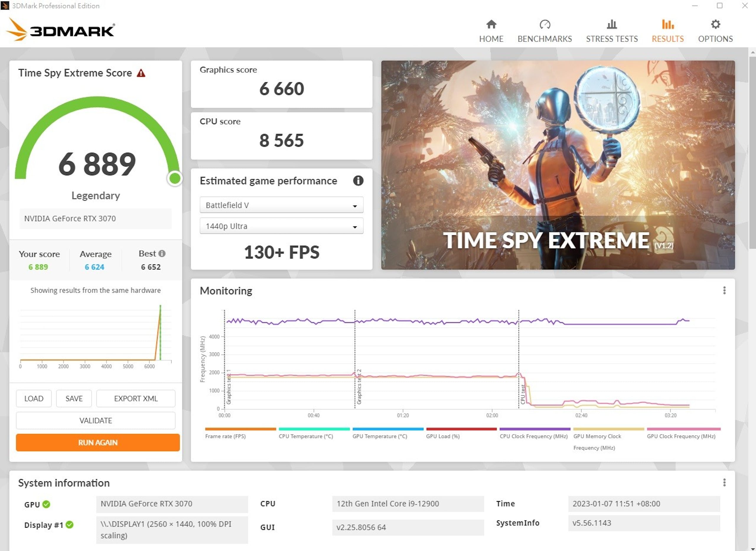Toggle the GPU Memory Clock Frequency legend
The height and width of the screenshot is (551, 756).
[x=608, y=439]
